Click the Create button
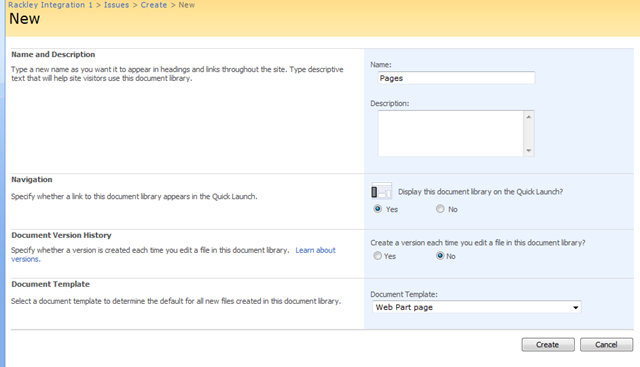The height and width of the screenshot is (367, 640). point(548,345)
